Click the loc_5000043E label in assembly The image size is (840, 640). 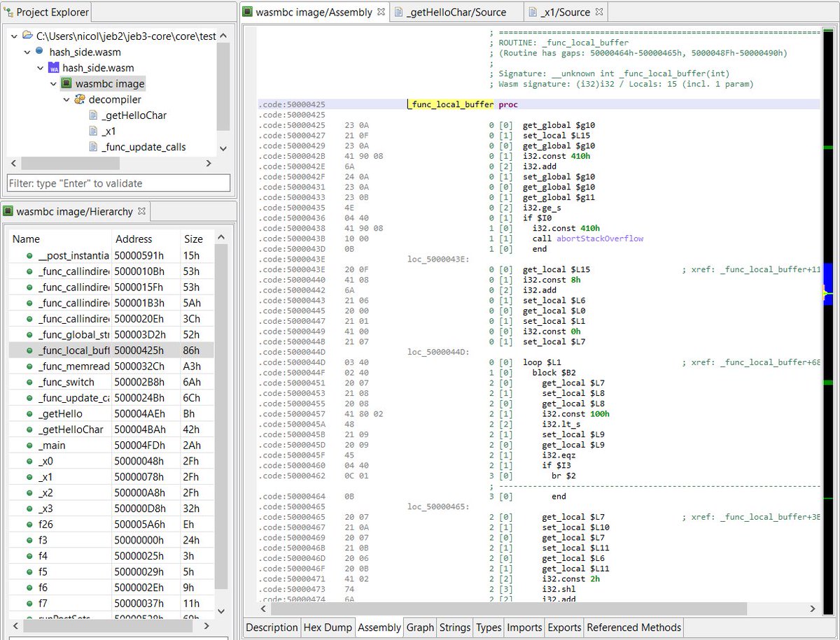pos(440,259)
